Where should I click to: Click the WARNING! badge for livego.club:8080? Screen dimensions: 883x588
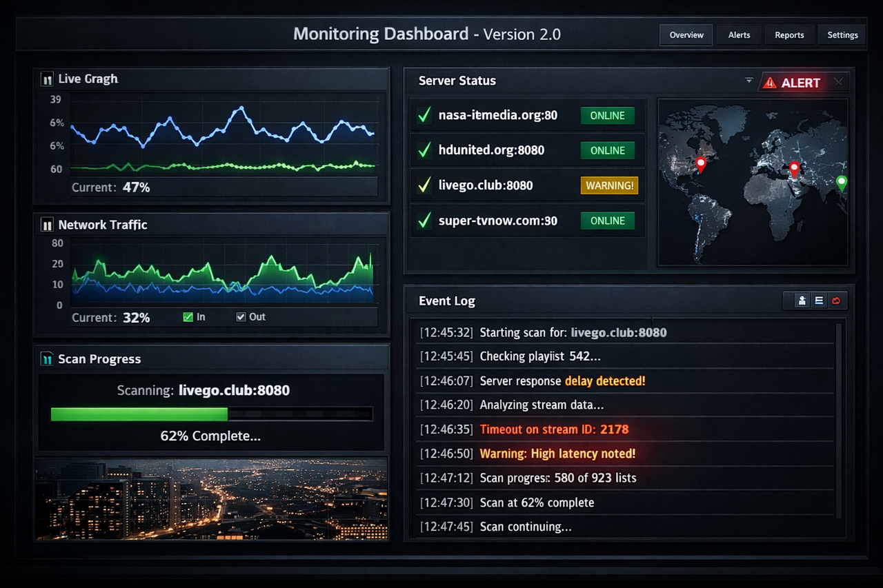click(610, 185)
